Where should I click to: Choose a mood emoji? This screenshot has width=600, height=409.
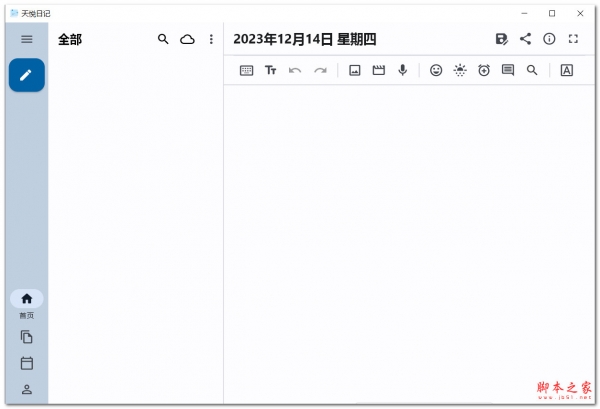pyautogui.click(x=436, y=70)
